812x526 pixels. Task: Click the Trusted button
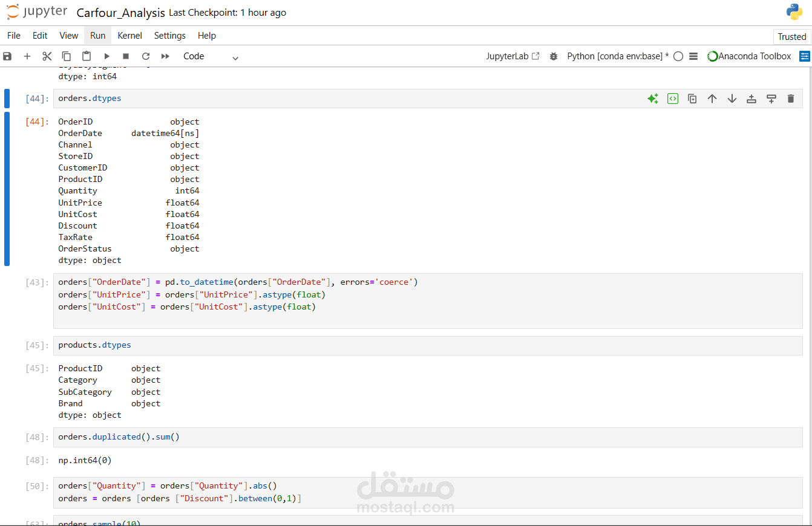pos(791,36)
